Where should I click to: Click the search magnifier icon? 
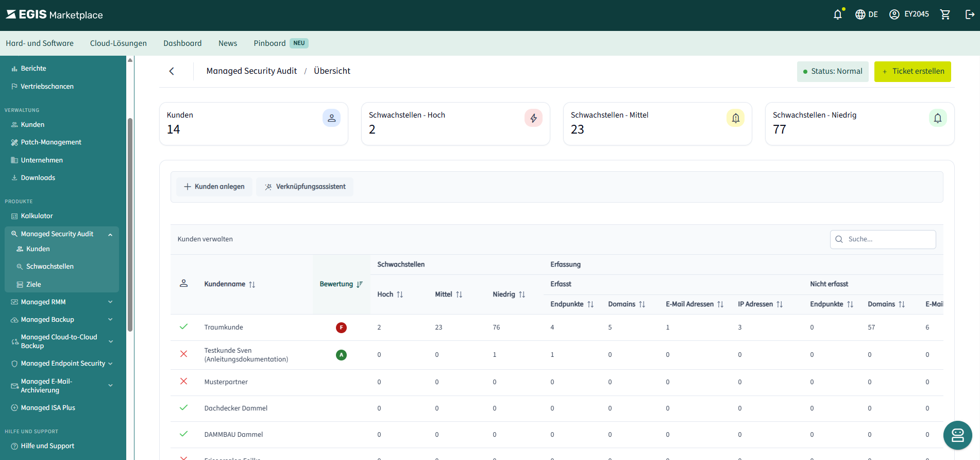pos(839,239)
